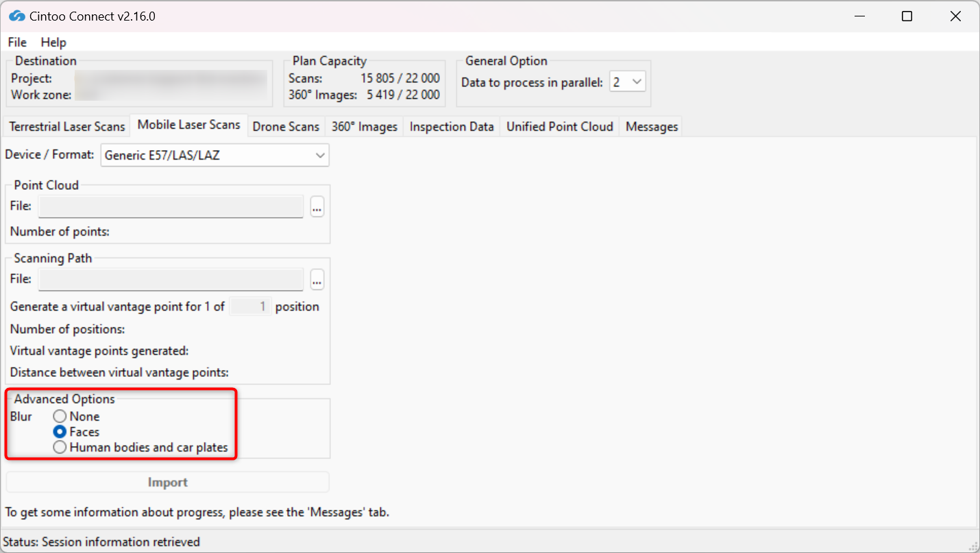The image size is (980, 553).
Task: Click the 360° Images value 5 419 / 22 000
Action: pyautogui.click(x=403, y=95)
